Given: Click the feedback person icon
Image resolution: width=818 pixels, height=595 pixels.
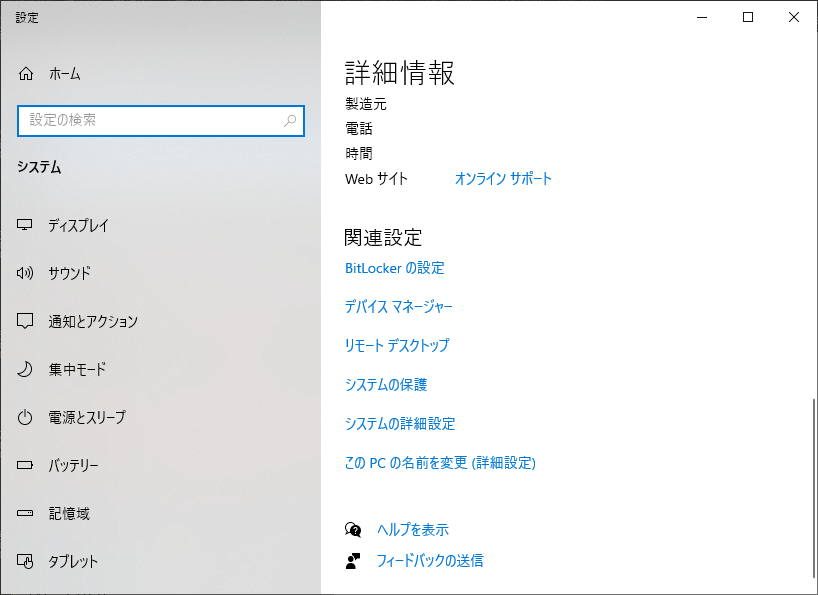Looking at the screenshot, I should tap(353, 561).
